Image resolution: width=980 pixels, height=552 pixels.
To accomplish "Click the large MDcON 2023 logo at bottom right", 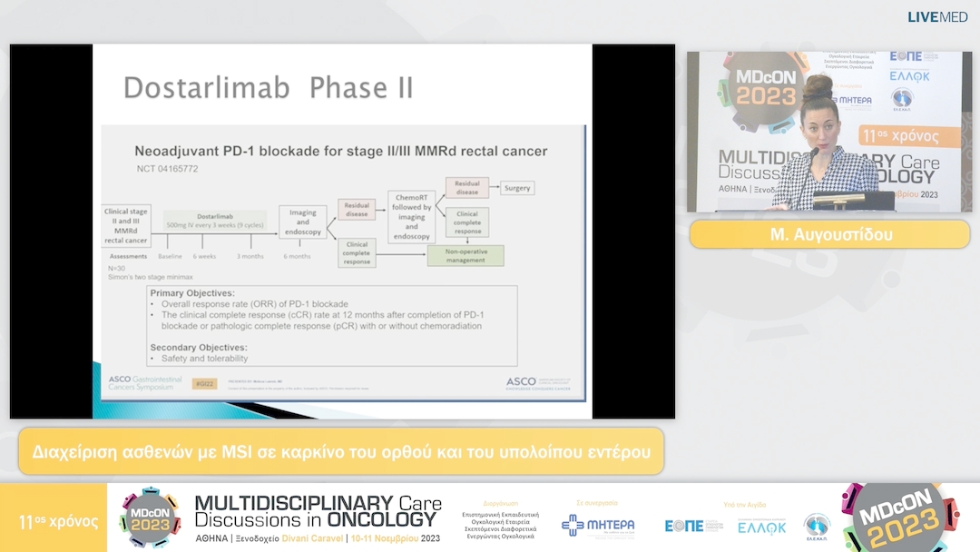I will tap(899, 517).
